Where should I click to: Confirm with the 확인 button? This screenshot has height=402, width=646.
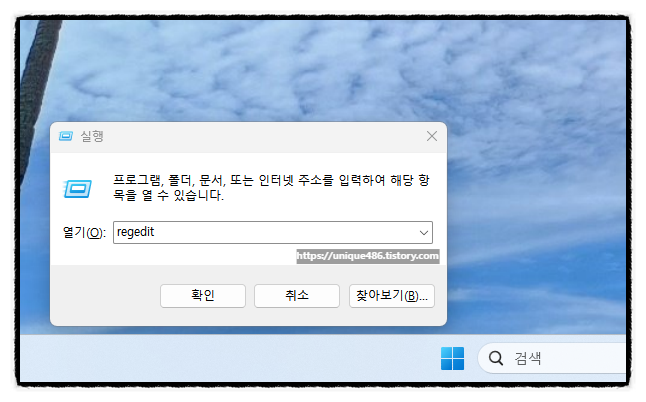(203, 296)
